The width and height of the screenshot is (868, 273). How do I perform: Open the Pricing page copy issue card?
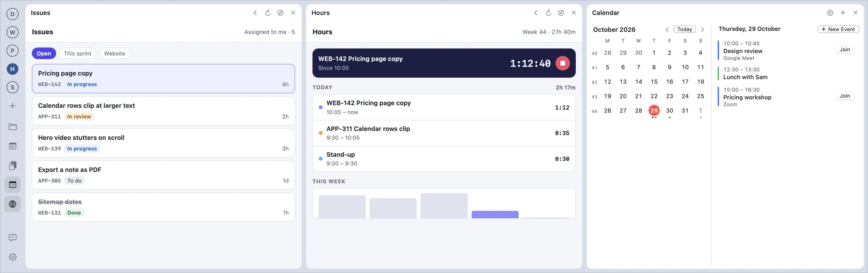coord(163,78)
